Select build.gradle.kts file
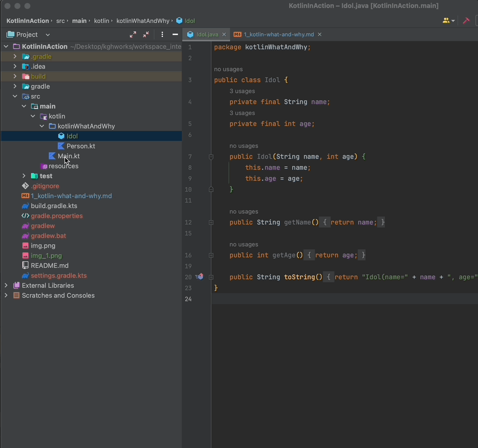 point(54,206)
